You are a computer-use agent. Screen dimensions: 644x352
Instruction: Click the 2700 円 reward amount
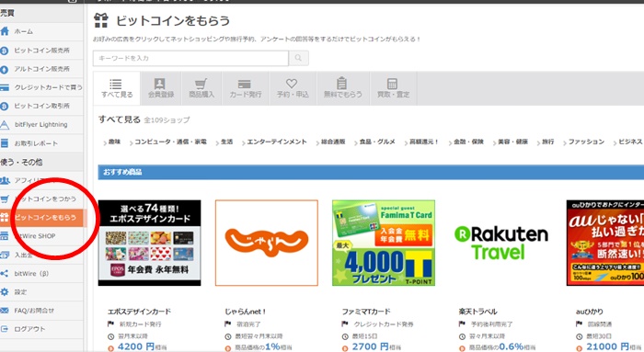(371, 346)
